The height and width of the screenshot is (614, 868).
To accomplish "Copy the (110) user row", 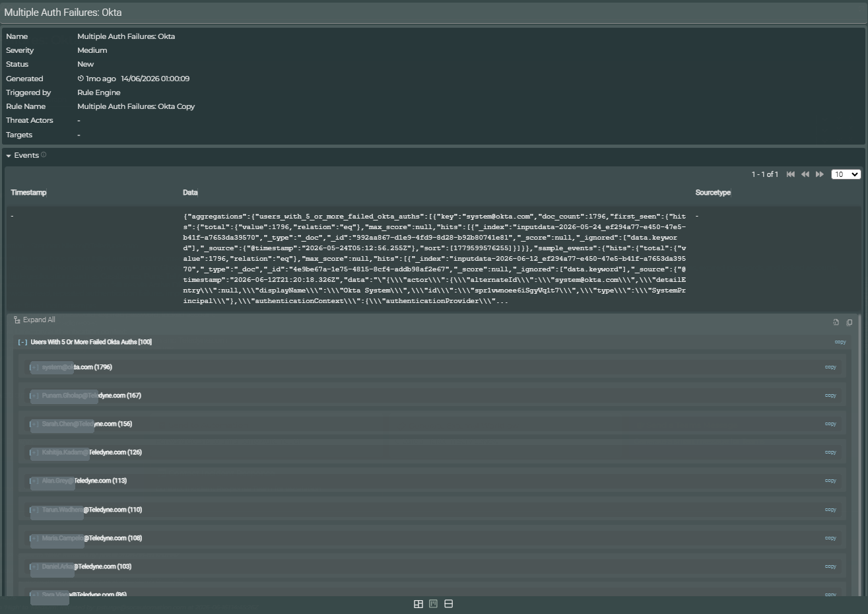I will click(x=830, y=510).
